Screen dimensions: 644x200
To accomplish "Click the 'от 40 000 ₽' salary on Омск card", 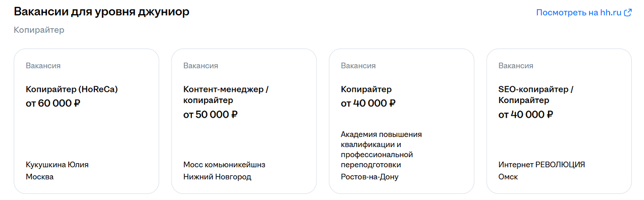I will click(525, 115).
